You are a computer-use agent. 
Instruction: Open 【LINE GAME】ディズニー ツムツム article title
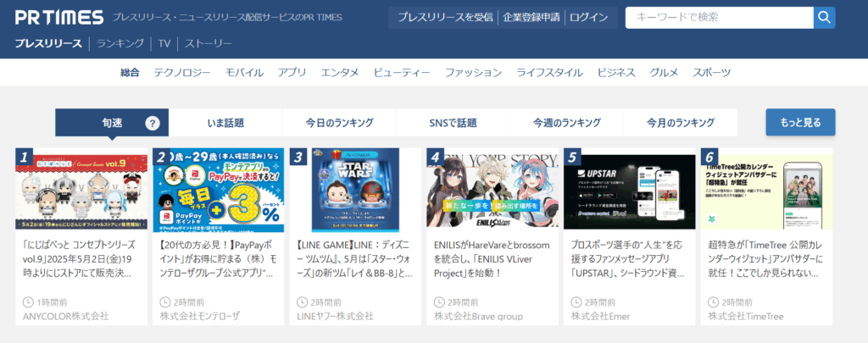click(x=355, y=258)
